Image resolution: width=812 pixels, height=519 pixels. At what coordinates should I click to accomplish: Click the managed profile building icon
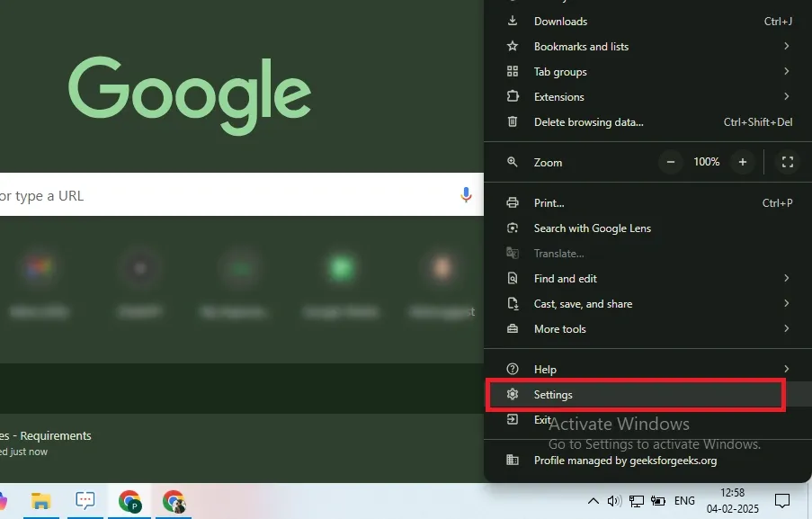(513, 460)
